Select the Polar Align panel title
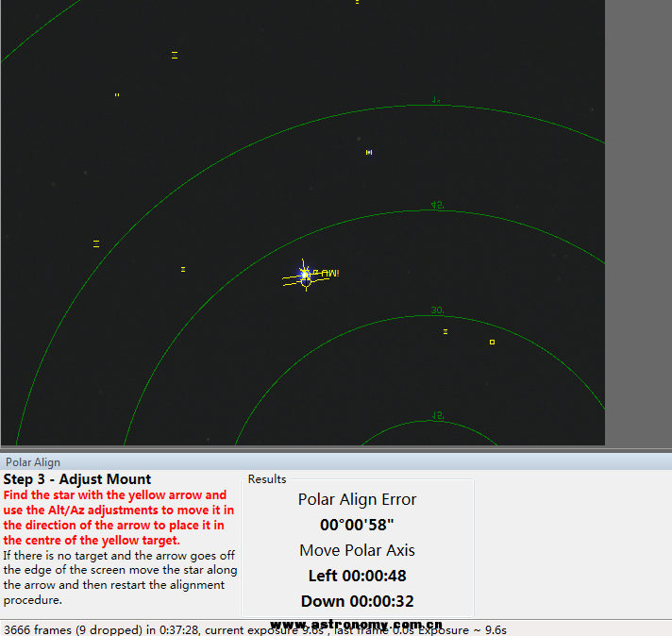 click(33, 462)
